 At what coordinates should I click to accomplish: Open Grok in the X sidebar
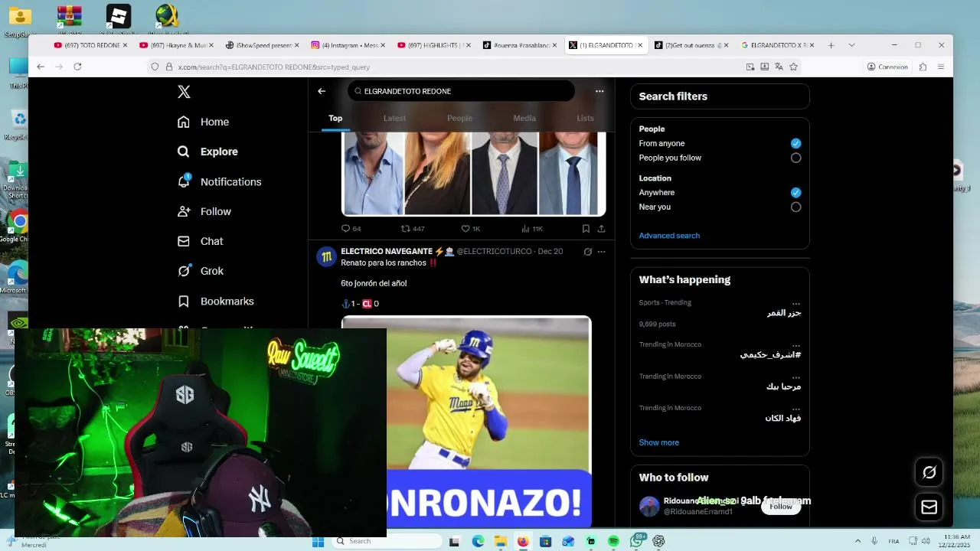click(201, 271)
